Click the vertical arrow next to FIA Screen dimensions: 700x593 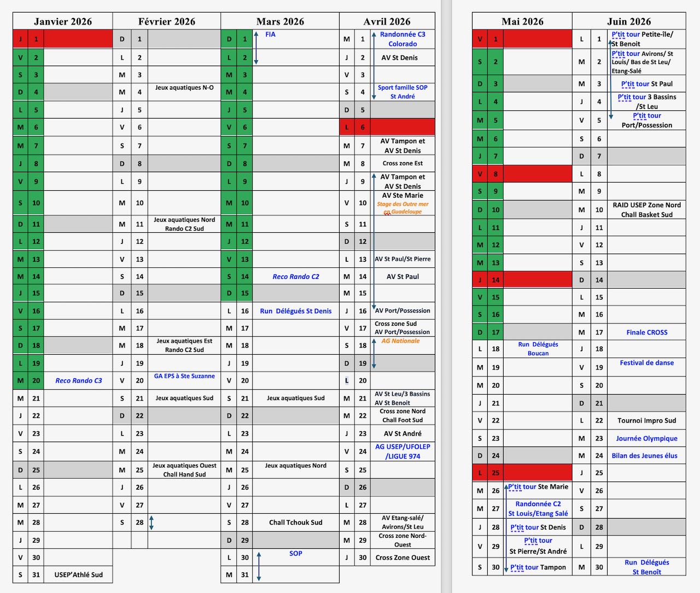[256, 48]
